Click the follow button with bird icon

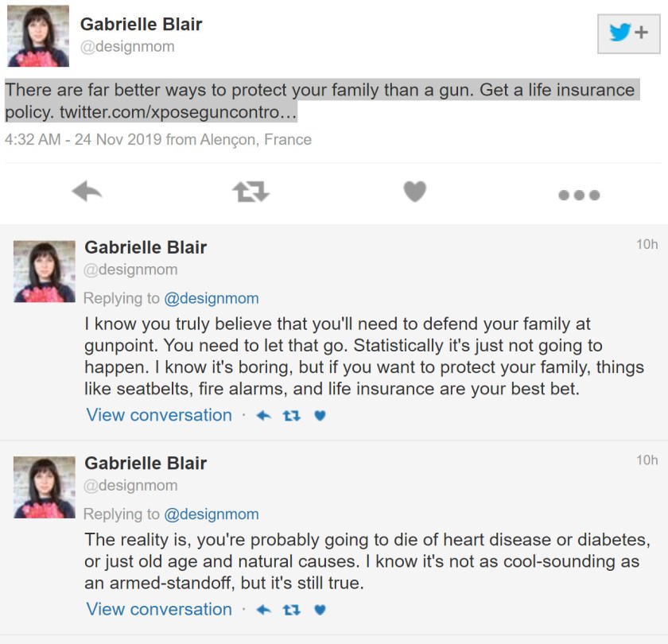627,34
